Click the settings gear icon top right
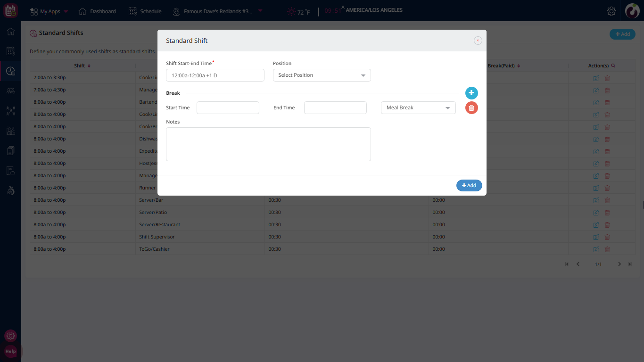Image resolution: width=644 pixels, height=362 pixels. click(x=611, y=11)
